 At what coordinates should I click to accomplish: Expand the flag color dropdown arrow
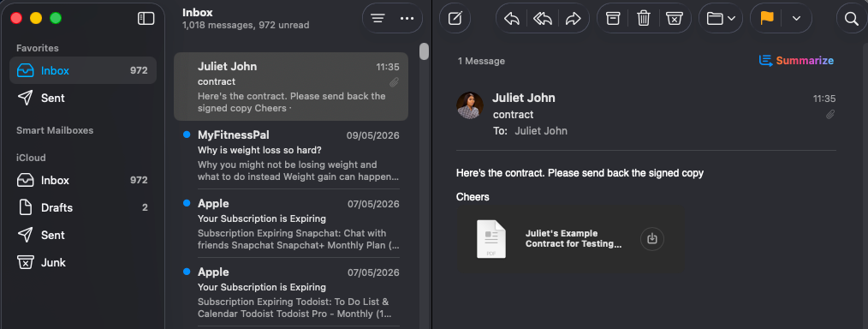coord(796,18)
